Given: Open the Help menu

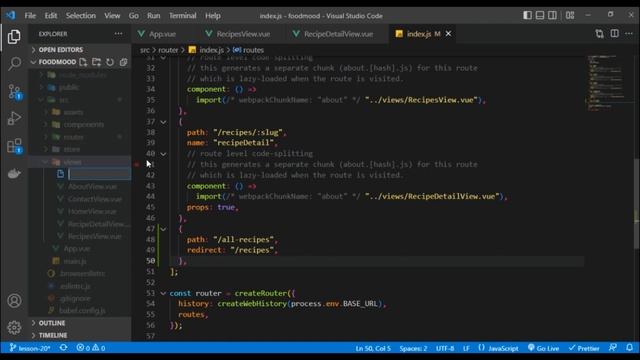Looking at the screenshot, I should pyautogui.click(x=213, y=16).
